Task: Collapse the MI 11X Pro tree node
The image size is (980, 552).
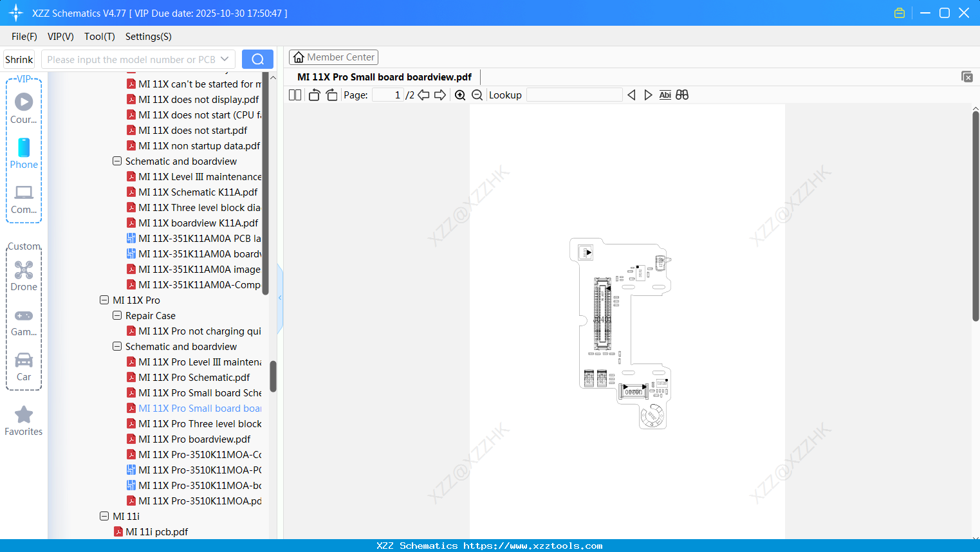Action: coord(104,300)
